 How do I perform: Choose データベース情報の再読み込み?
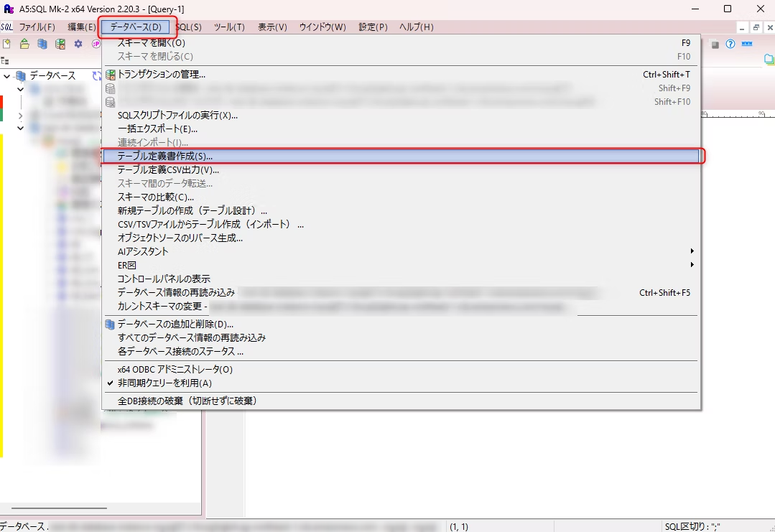[x=402, y=292]
